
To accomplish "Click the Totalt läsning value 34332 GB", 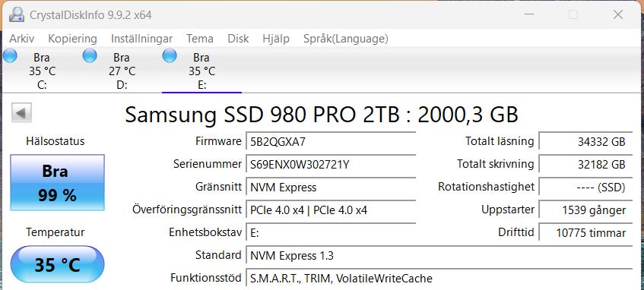I will (585, 142).
